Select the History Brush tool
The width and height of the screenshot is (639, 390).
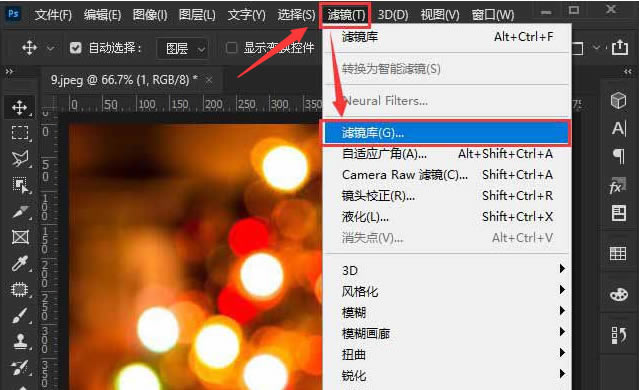(x=20, y=367)
